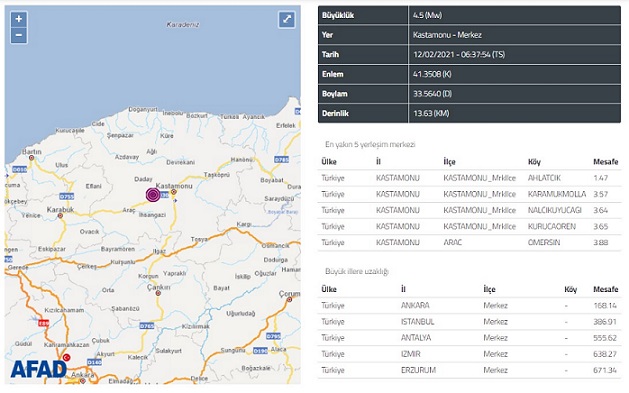
Task: Click the E89 highway badge
Action: [x=43, y=323]
